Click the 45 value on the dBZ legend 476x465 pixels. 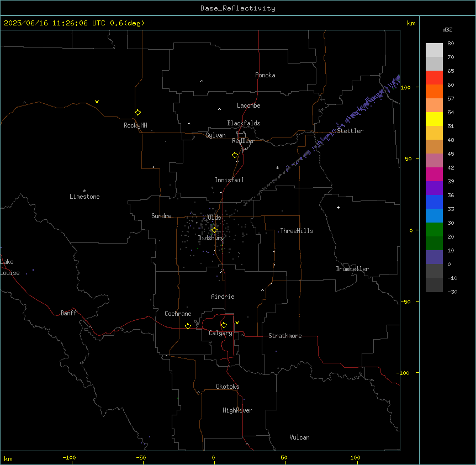click(451, 154)
